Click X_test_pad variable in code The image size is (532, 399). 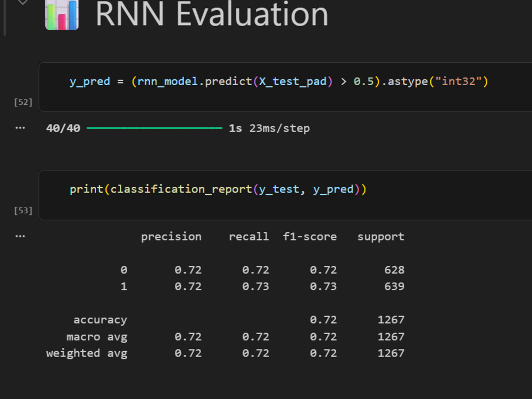click(x=293, y=82)
